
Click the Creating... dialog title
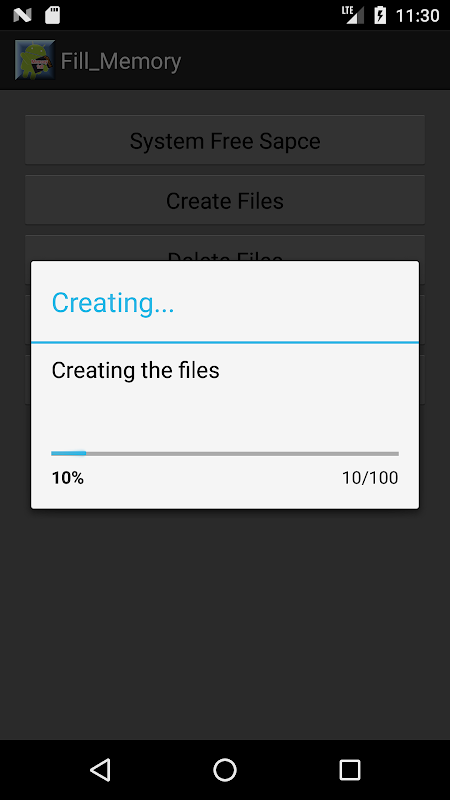click(113, 303)
